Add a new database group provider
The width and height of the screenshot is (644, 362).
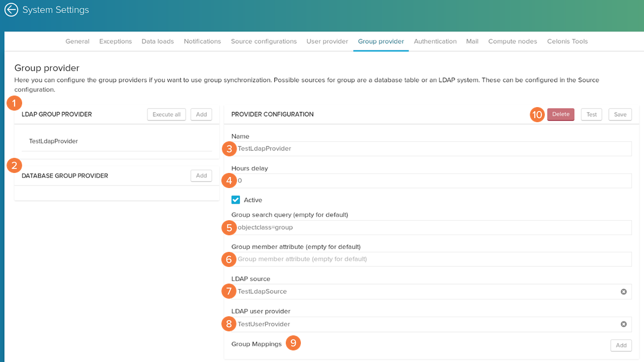coord(201,176)
